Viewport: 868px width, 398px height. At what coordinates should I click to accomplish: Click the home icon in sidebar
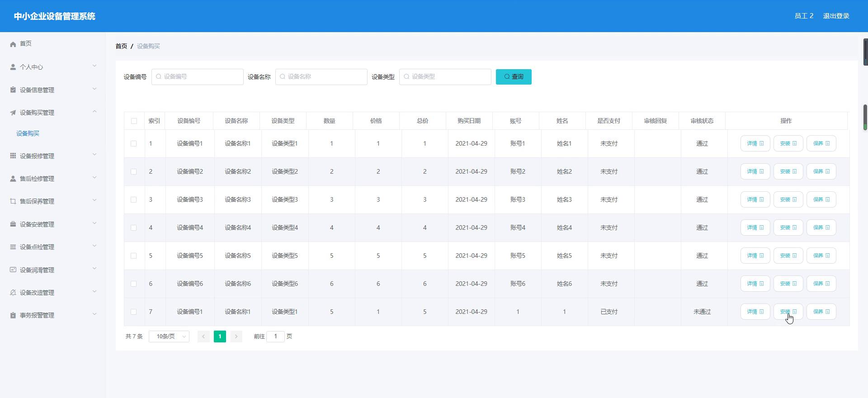tap(13, 44)
